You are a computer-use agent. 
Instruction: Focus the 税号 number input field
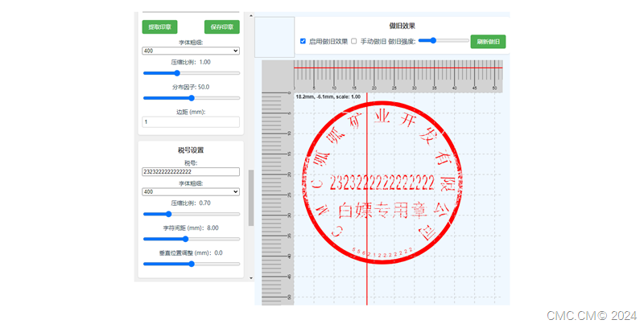(x=191, y=172)
